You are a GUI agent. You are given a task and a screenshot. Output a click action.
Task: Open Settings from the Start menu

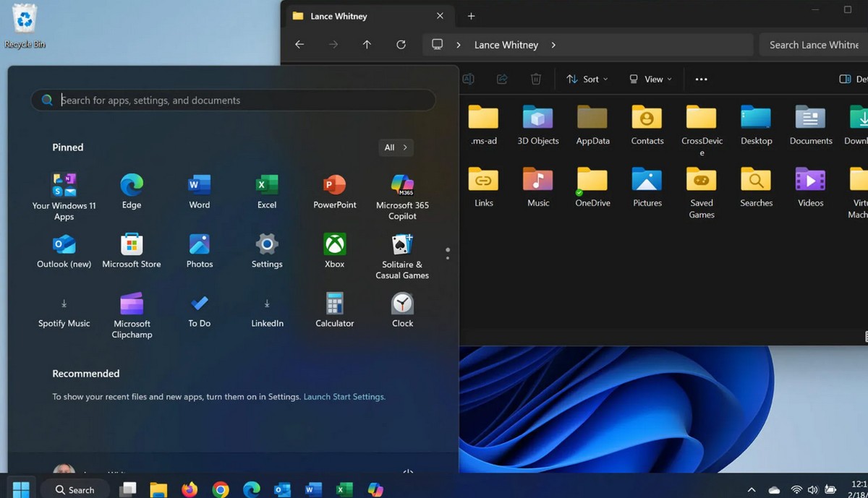[x=267, y=251]
